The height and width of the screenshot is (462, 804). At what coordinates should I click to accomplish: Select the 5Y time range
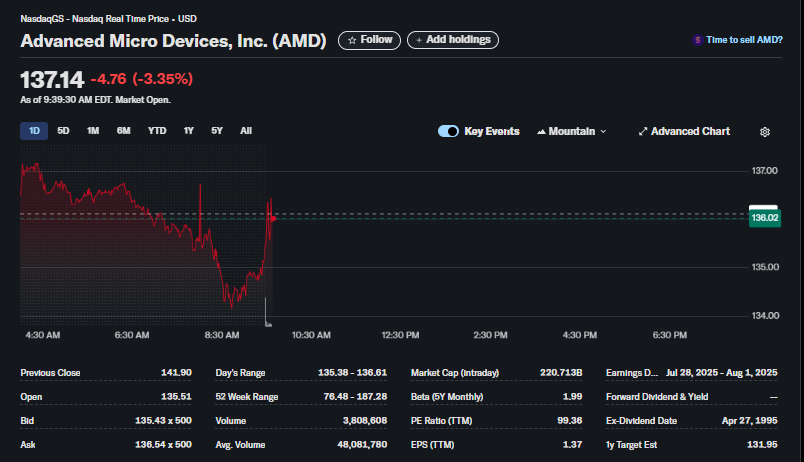(x=217, y=131)
